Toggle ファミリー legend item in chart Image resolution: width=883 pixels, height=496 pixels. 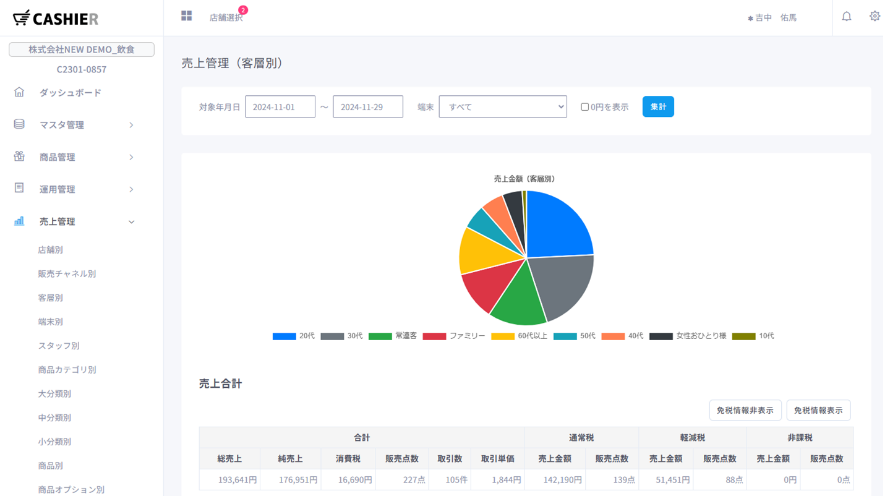[454, 336]
